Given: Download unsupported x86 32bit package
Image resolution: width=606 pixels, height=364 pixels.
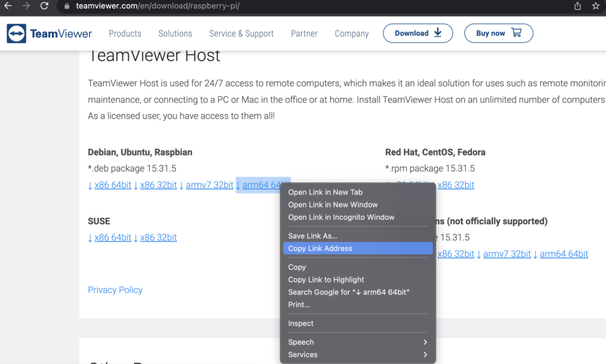Looking at the screenshot, I should pos(456,254).
